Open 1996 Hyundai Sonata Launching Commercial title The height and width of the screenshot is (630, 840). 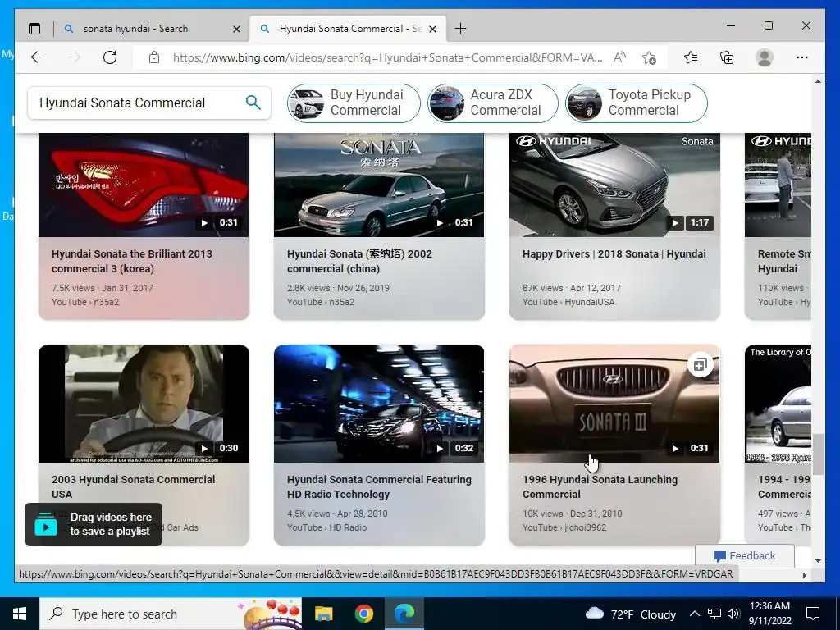tap(600, 486)
